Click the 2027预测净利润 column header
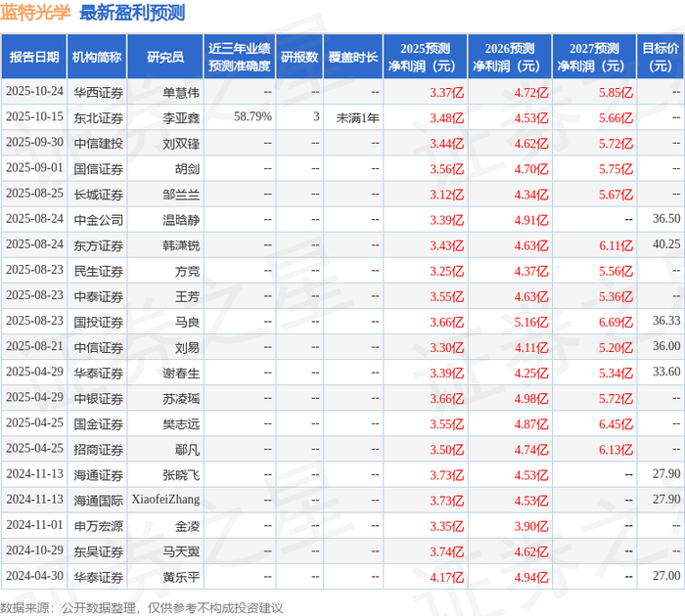This screenshot has width=685, height=616. tap(594, 57)
